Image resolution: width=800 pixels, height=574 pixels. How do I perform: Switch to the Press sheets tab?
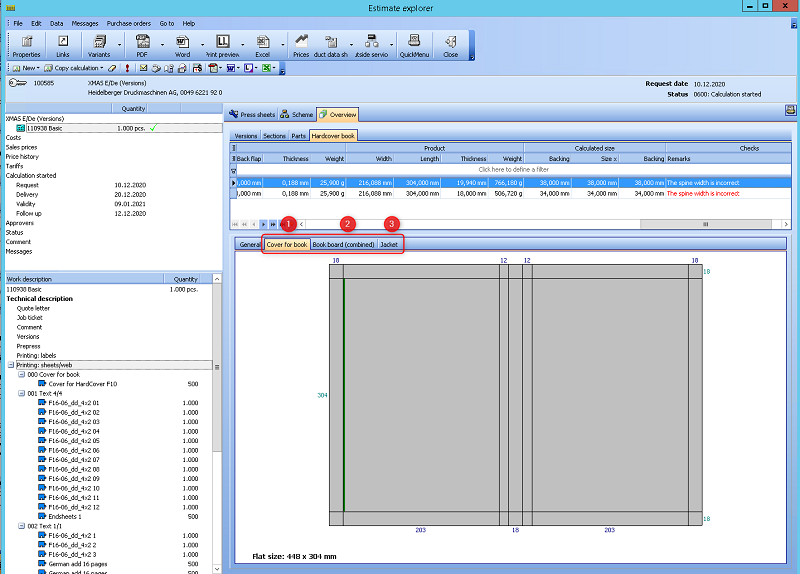coord(252,115)
